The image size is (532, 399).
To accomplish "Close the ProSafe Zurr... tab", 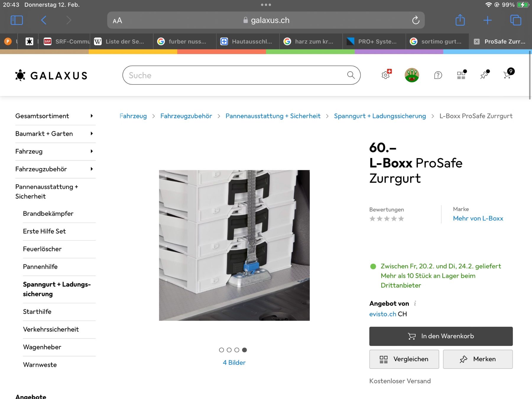I will 476,42.
